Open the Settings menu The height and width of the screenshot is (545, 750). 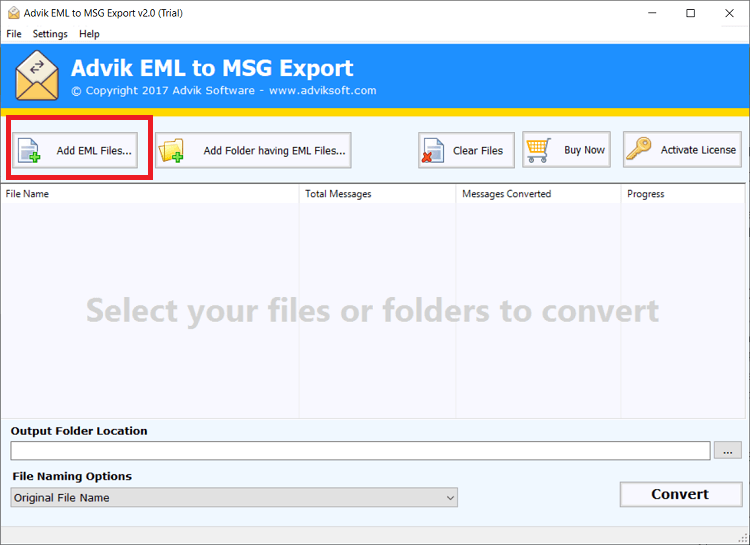(50, 34)
